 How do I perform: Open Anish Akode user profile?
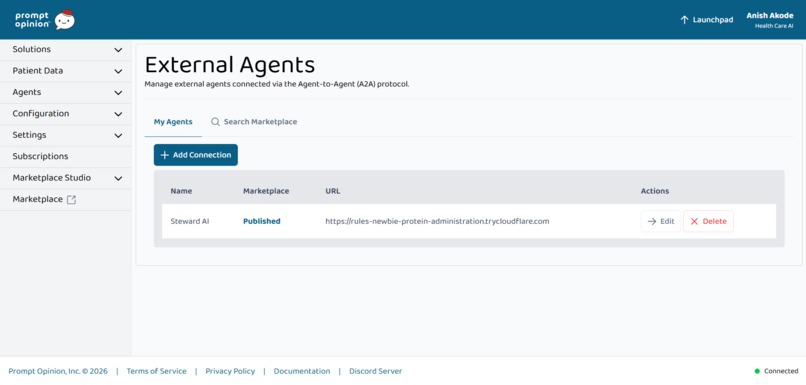tap(770, 16)
